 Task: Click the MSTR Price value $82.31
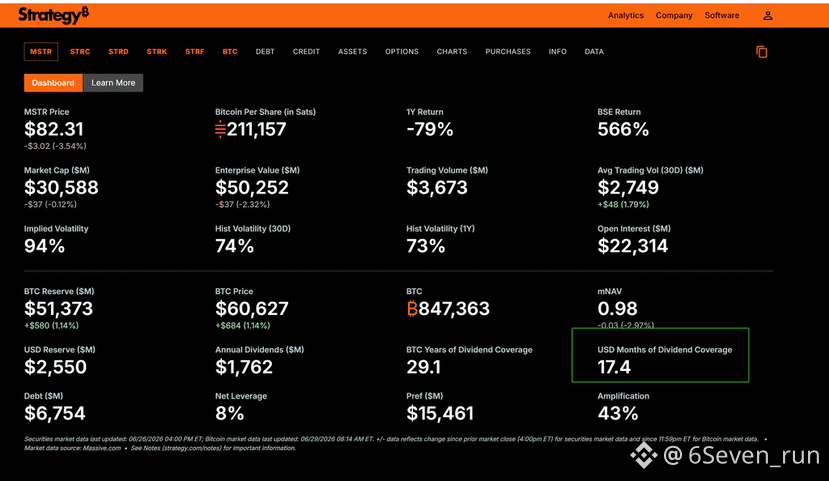click(x=53, y=129)
